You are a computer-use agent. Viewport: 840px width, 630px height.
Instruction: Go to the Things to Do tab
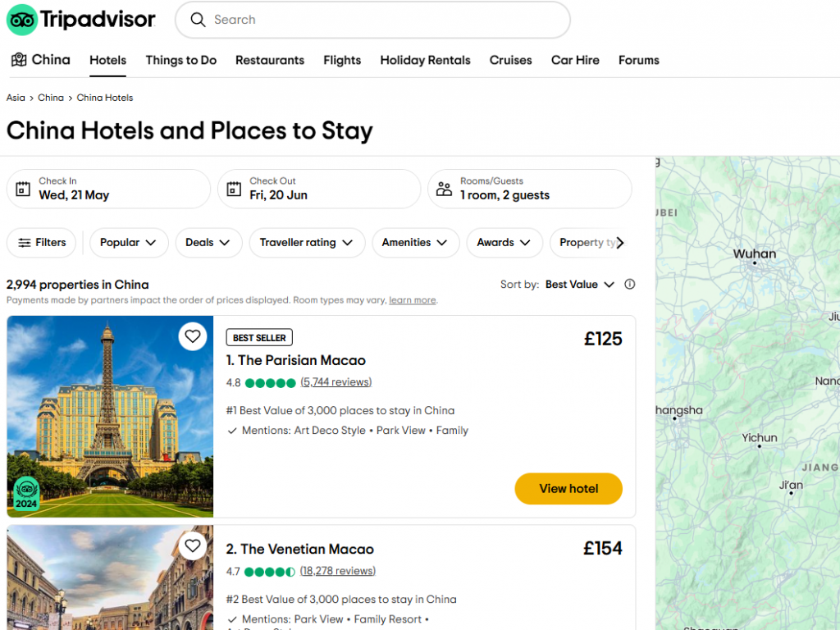pos(181,60)
